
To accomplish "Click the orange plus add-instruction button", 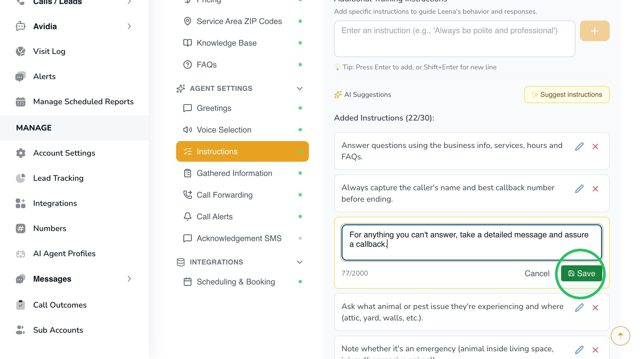I will 595,31.
